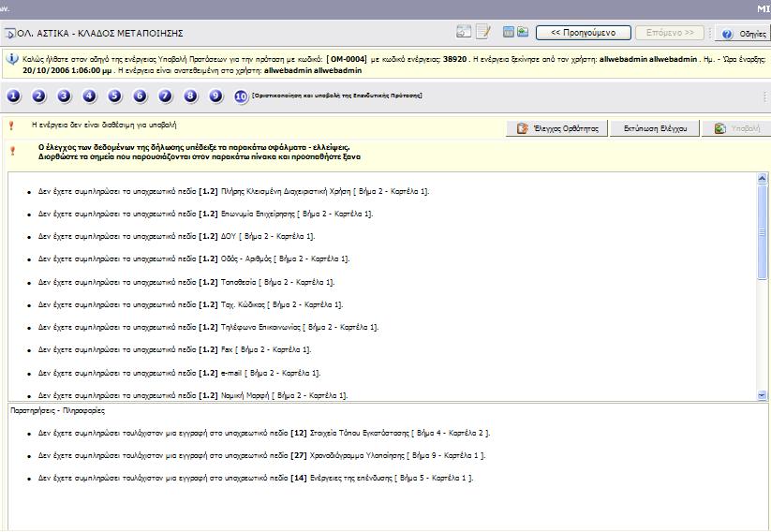Viewport: 771px width, 532px height.
Task: Click the grayed window-arrow toolbar icon
Action: (464, 32)
